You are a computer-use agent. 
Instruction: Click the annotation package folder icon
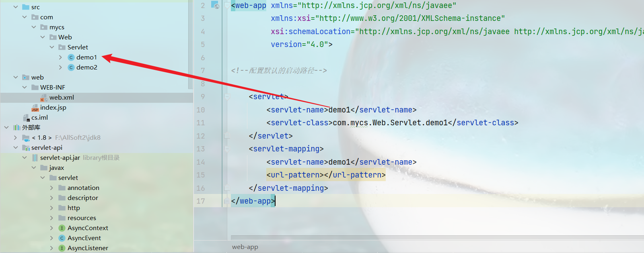(62, 188)
